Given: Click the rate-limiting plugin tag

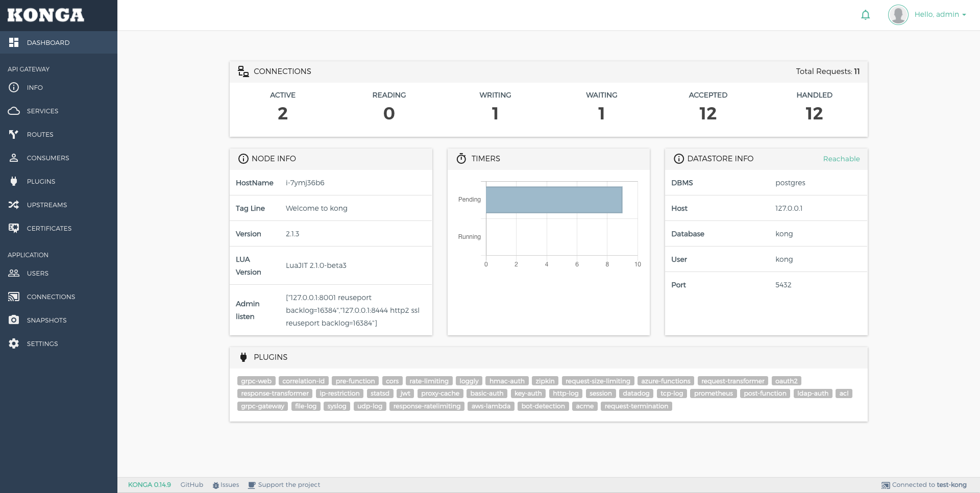Looking at the screenshot, I should tap(429, 381).
